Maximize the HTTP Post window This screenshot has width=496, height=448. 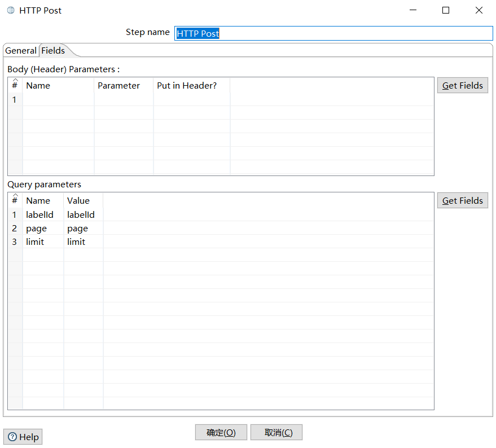446,10
